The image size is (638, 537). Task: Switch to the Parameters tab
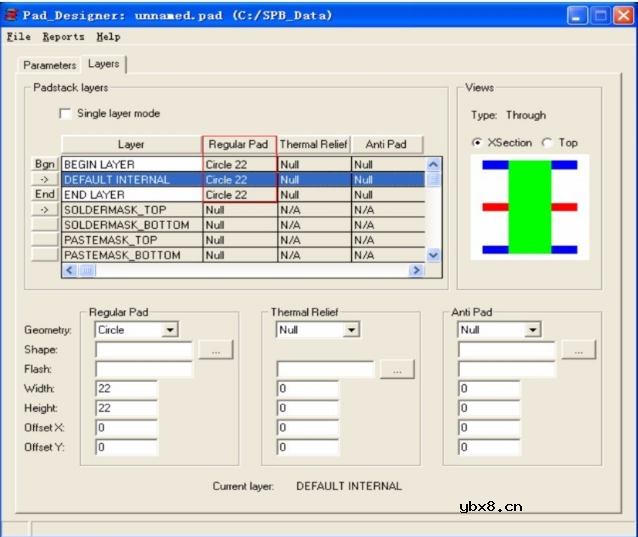tap(50, 65)
